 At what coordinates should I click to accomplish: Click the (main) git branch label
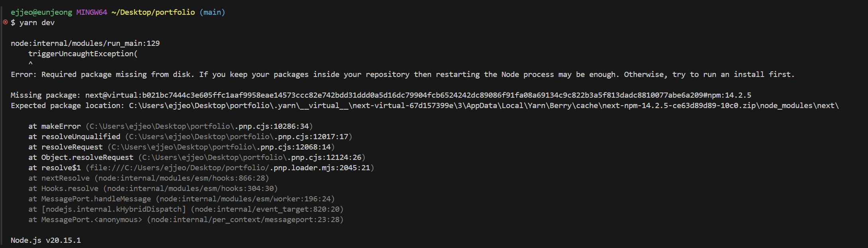pyautogui.click(x=212, y=12)
